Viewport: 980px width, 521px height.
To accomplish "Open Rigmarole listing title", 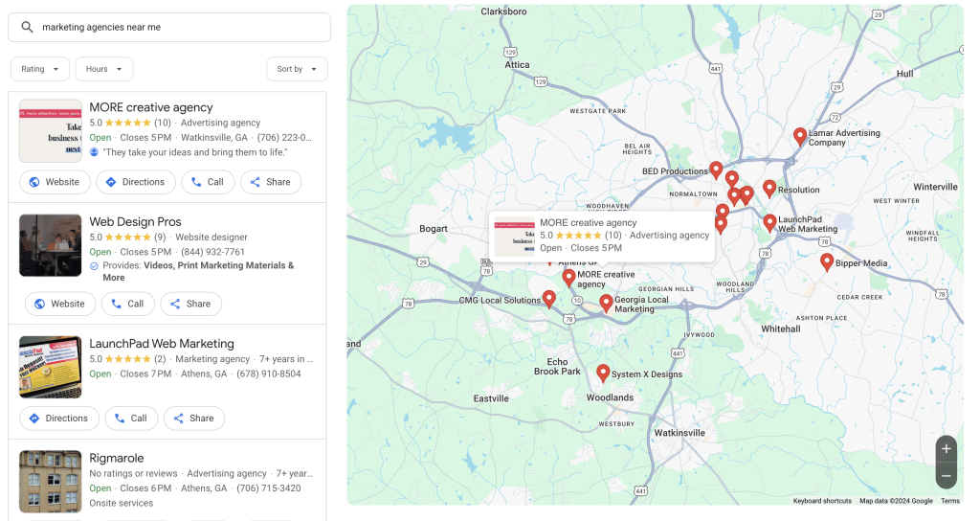I will [116, 459].
